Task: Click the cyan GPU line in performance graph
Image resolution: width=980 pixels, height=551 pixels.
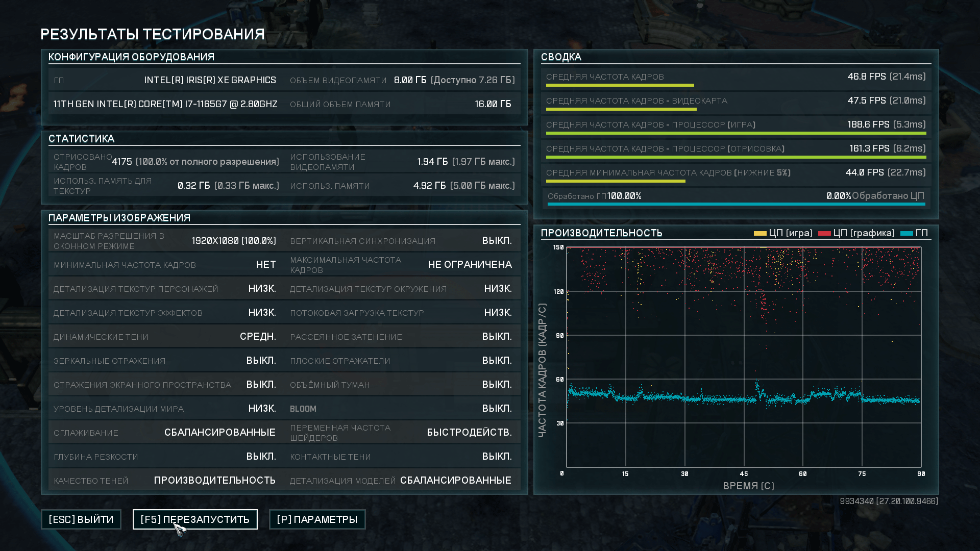Action: (x=715, y=398)
